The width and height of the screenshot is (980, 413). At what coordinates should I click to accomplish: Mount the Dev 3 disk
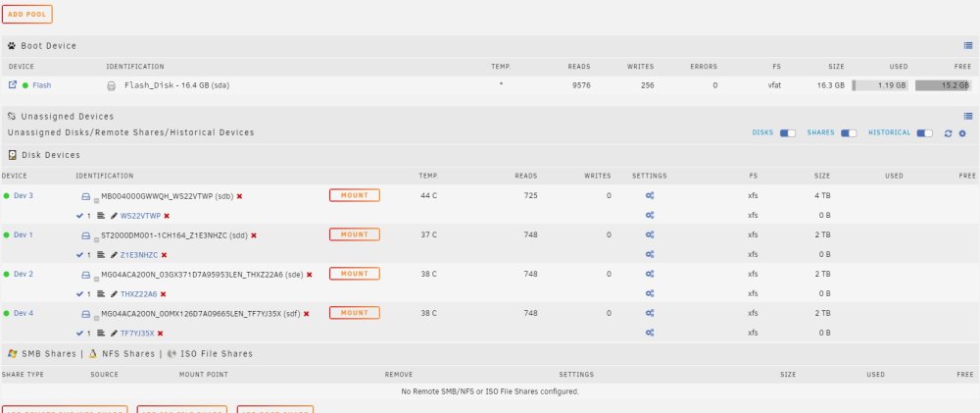click(x=355, y=196)
